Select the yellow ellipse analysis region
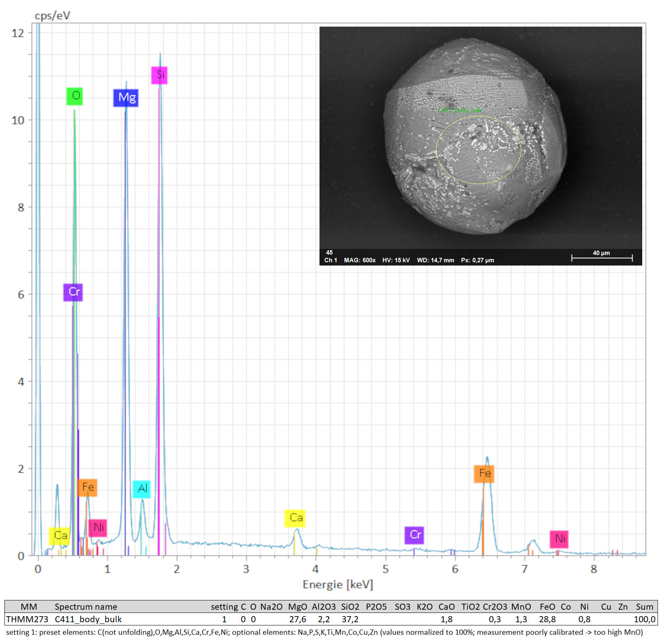The height and width of the screenshot is (644, 664). [478, 150]
